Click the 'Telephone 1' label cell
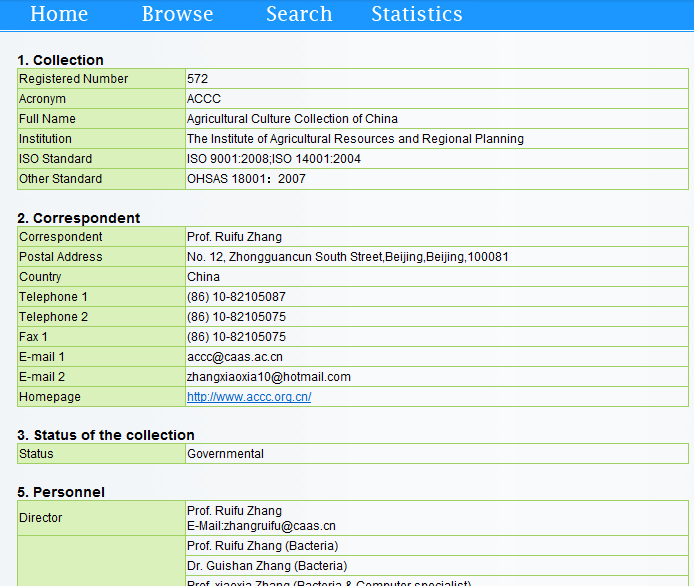The width and height of the screenshot is (694, 586). click(101, 297)
